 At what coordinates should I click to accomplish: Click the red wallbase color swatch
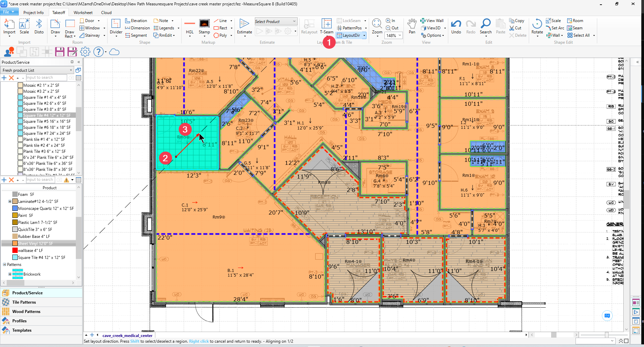click(x=15, y=250)
